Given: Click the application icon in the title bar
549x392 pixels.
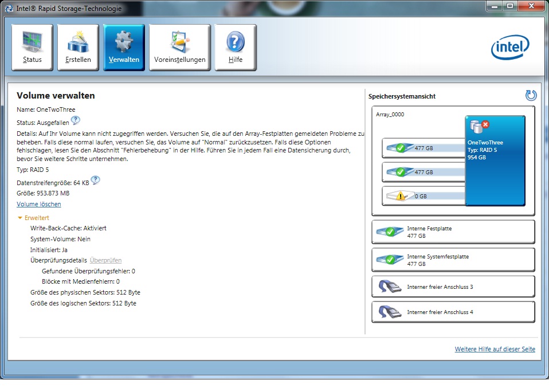Looking at the screenshot, I should pos(9,8).
